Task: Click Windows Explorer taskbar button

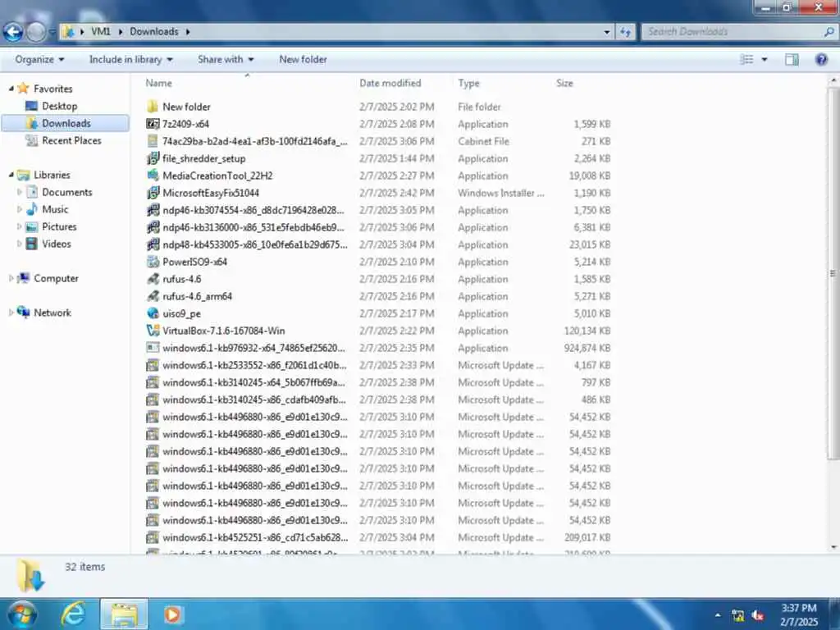Action: 124,614
